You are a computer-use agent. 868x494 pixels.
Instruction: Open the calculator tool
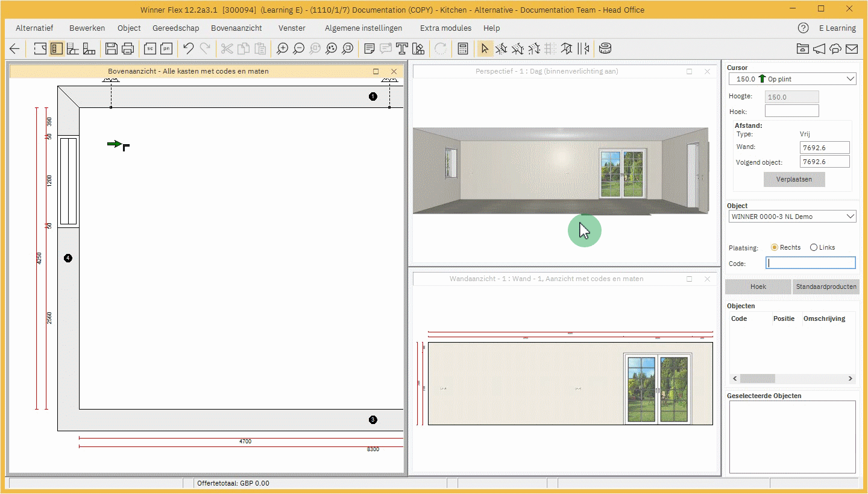463,49
